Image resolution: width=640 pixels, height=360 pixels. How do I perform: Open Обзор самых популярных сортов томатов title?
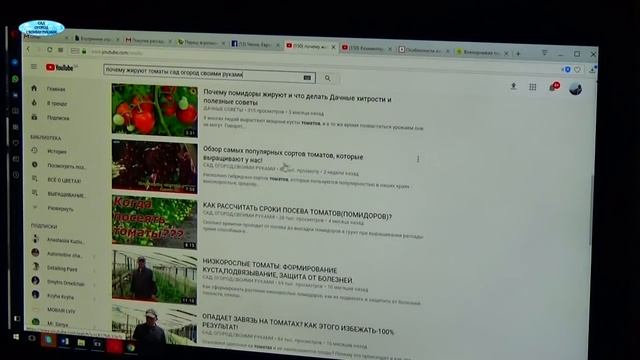pyautogui.click(x=283, y=154)
